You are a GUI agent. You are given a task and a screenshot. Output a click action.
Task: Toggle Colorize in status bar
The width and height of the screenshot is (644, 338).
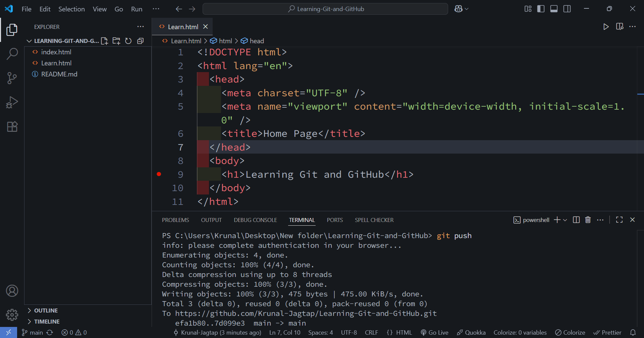[570, 333]
